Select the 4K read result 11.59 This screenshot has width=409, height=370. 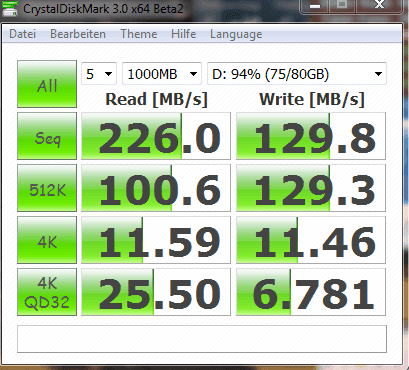tap(156, 240)
